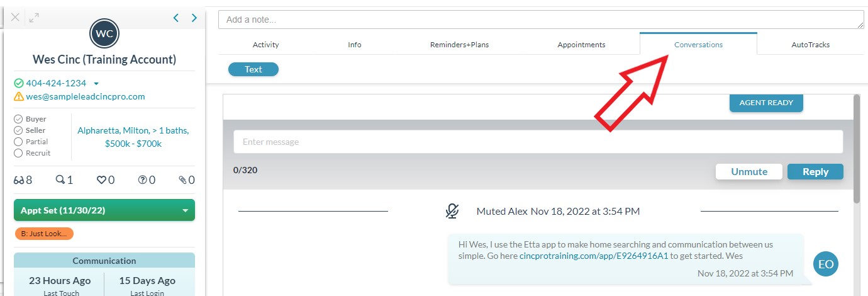This screenshot has width=868, height=296.
Task: Open the cincprotraining.com app link
Action: (x=593, y=256)
